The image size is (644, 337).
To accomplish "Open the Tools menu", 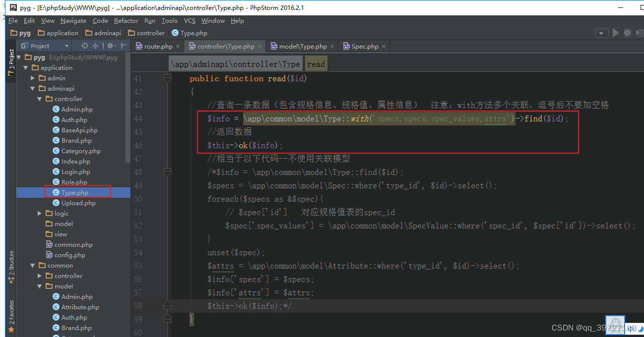I will pos(169,20).
